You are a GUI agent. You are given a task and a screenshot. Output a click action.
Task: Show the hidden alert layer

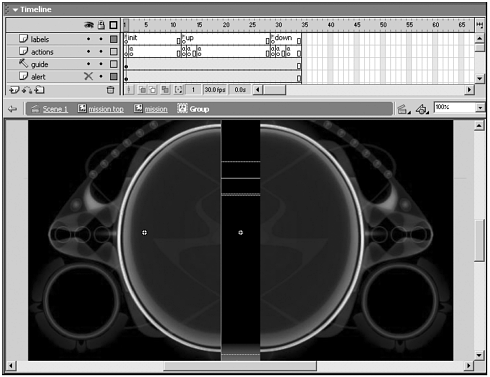(88, 76)
